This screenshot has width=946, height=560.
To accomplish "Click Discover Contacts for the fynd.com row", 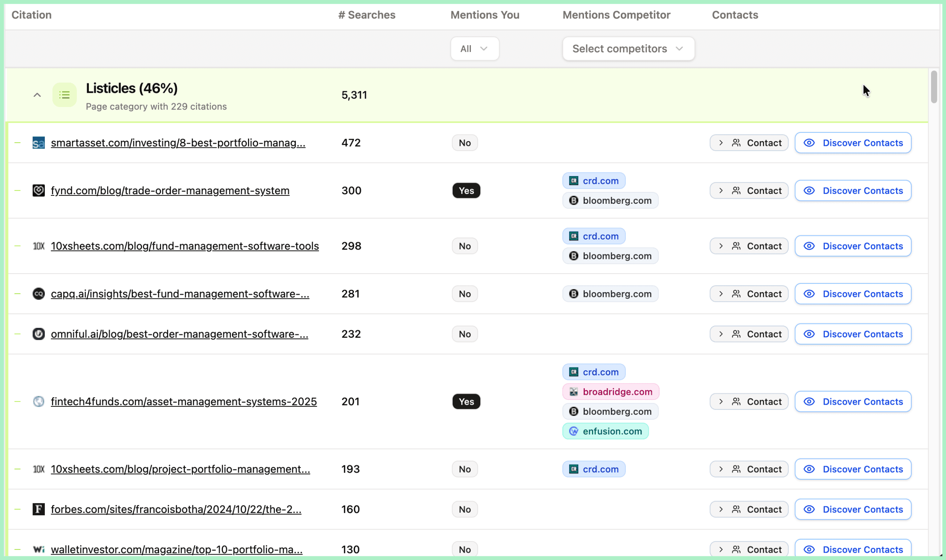I will tap(853, 191).
